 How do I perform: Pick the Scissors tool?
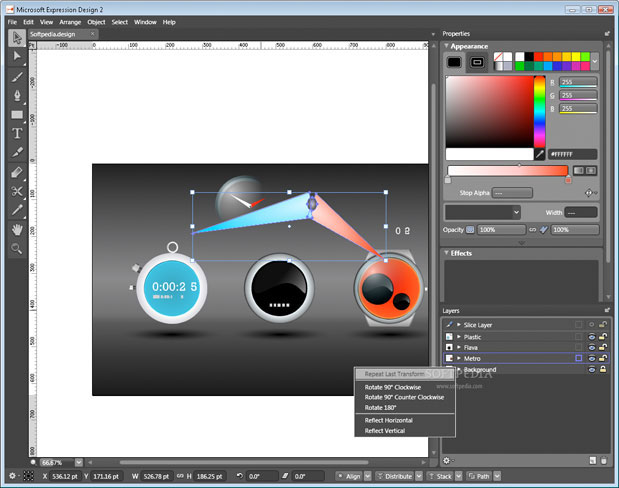click(17, 191)
